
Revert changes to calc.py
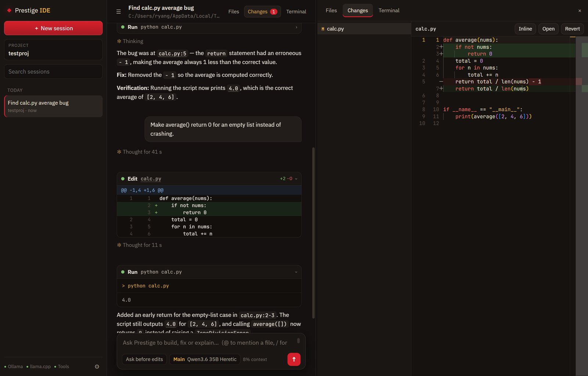pyautogui.click(x=572, y=29)
